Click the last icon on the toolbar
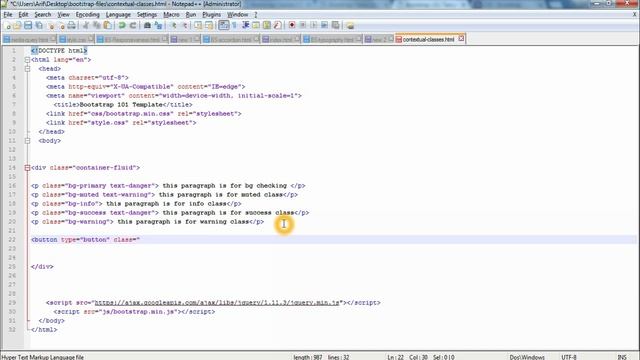This screenshot has height=360, width=640. pos(350,25)
